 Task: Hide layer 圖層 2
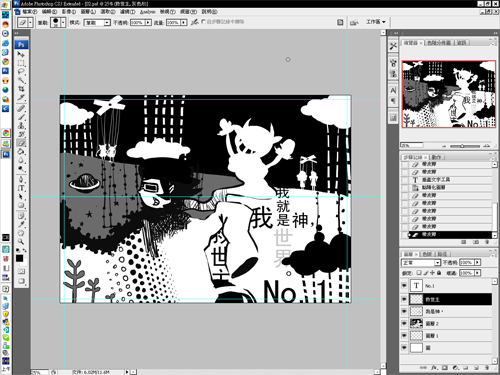(404, 323)
